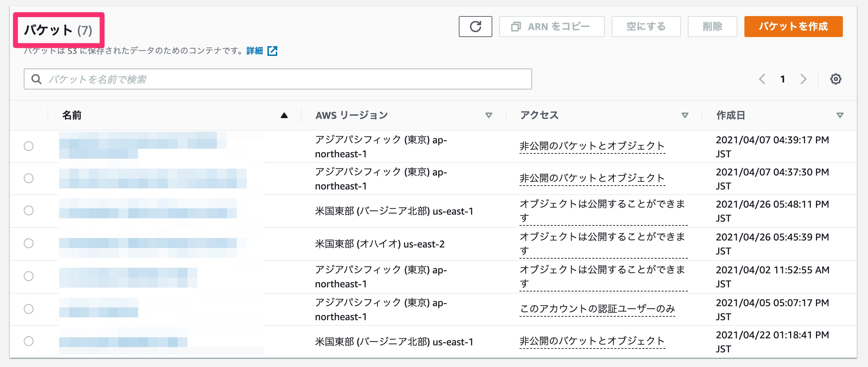Click the 削除 button
868x367 pixels.
coord(712,26)
